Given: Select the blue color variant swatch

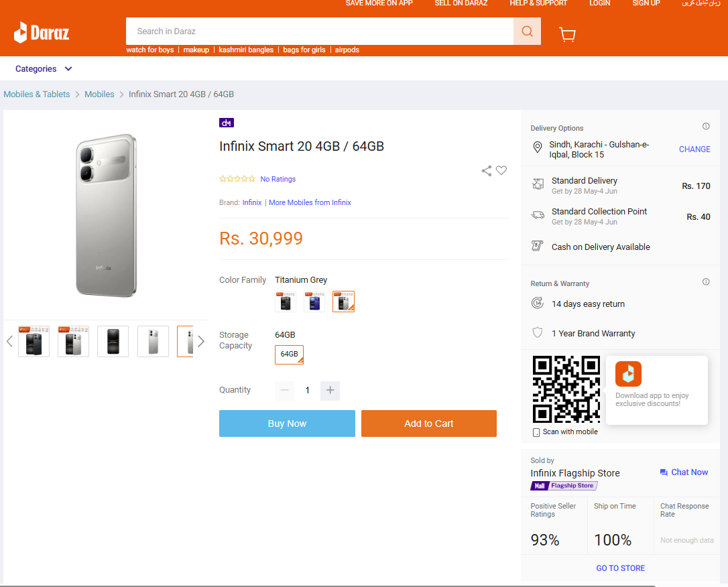Looking at the screenshot, I should point(314,302).
